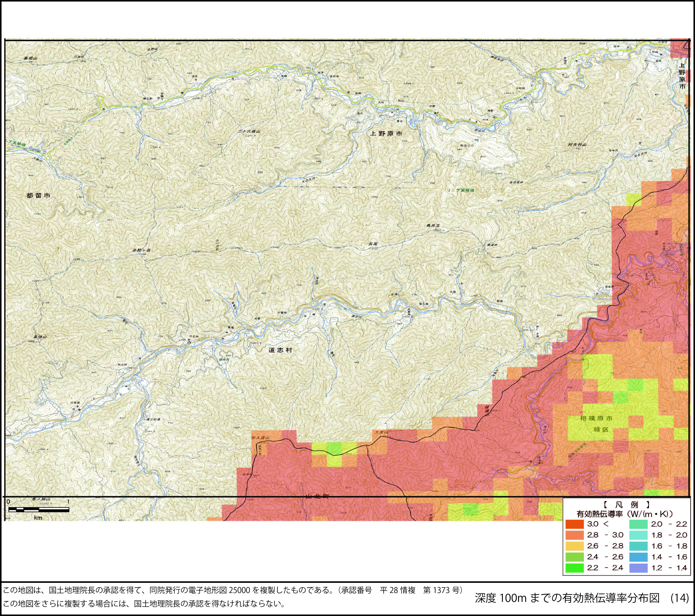Pick the 2.0 - 2.2 teal-green swatch
695x616 pixels.
(x=638, y=524)
